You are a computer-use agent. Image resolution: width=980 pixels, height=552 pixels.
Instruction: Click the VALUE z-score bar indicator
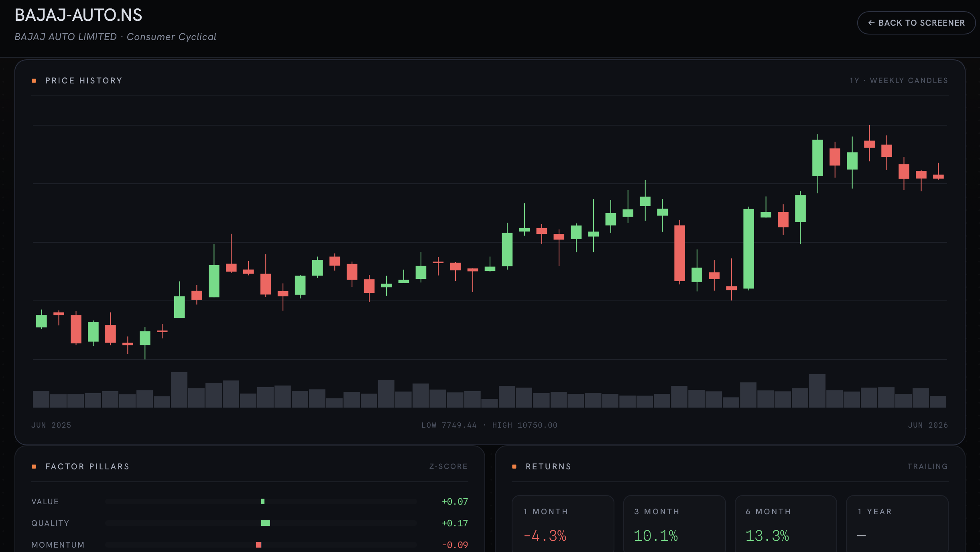[x=263, y=501]
